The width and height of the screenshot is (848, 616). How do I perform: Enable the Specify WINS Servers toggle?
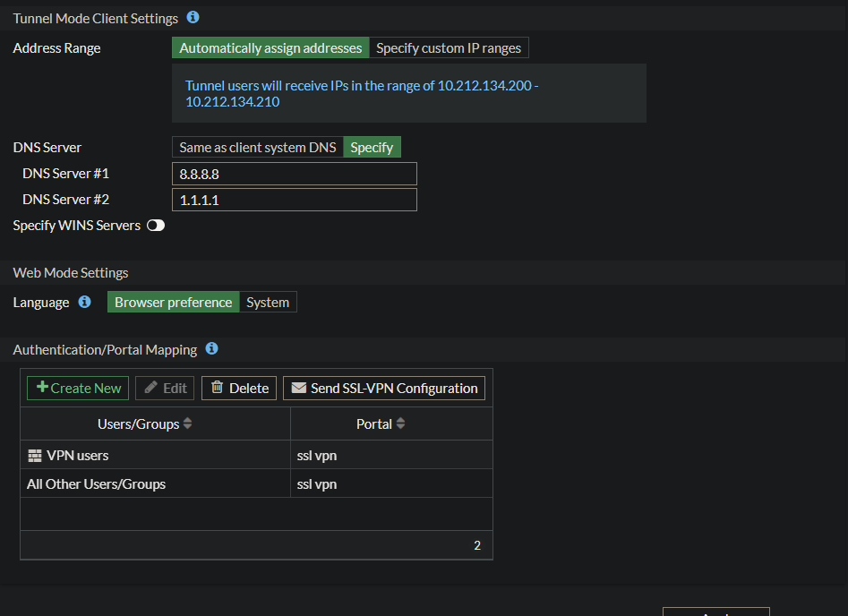[156, 226]
